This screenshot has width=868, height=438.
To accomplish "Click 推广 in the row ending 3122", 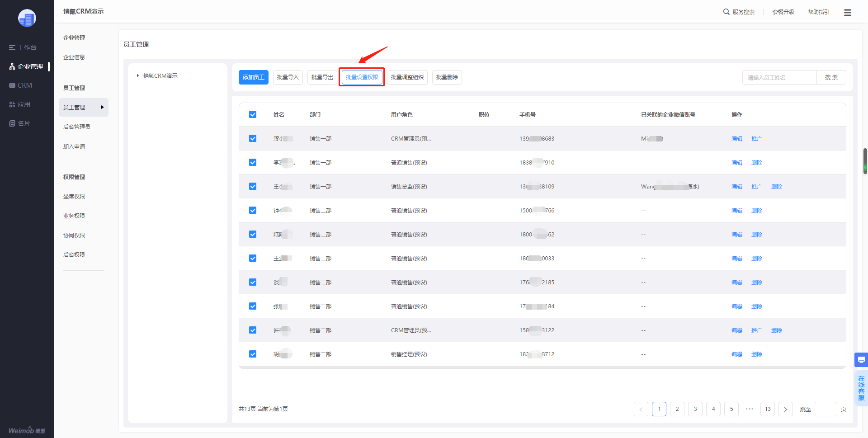I will point(757,330).
